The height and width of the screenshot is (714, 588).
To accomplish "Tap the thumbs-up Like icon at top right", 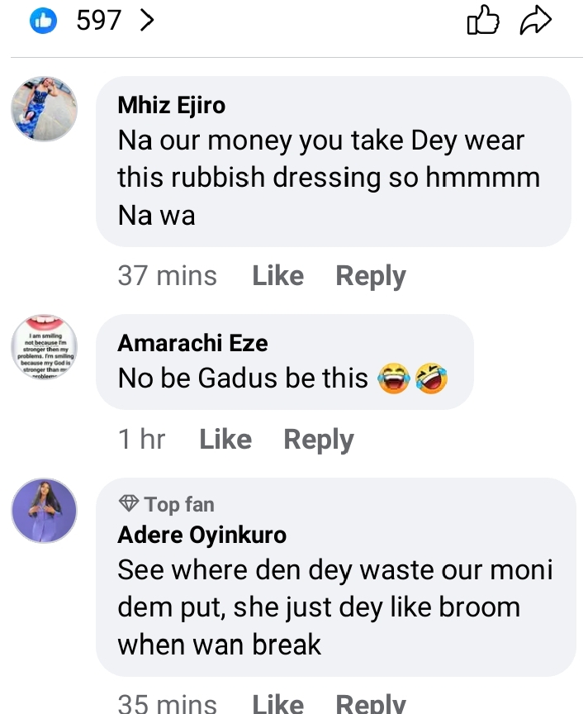I will point(483,21).
